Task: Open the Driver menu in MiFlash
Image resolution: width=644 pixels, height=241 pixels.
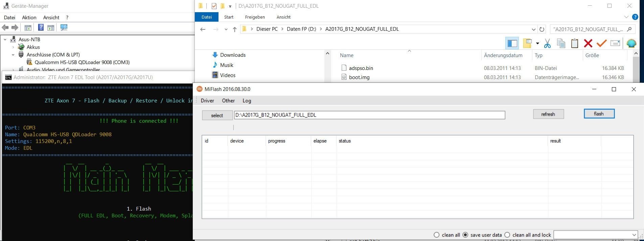Action: point(207,101)
